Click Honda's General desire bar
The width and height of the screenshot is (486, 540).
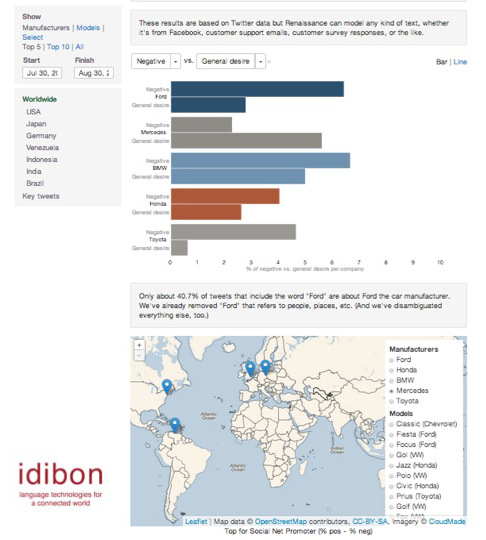(206, 212)
